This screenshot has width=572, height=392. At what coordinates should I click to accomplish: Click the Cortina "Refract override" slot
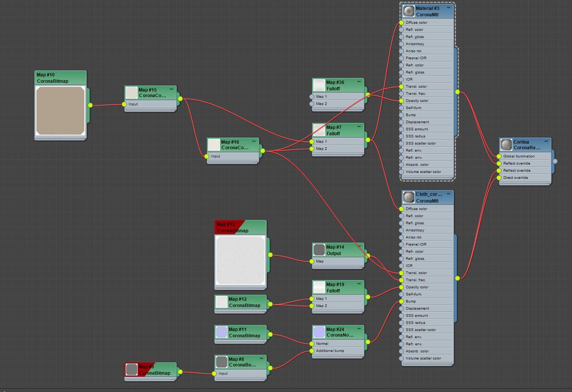point(525,171)
